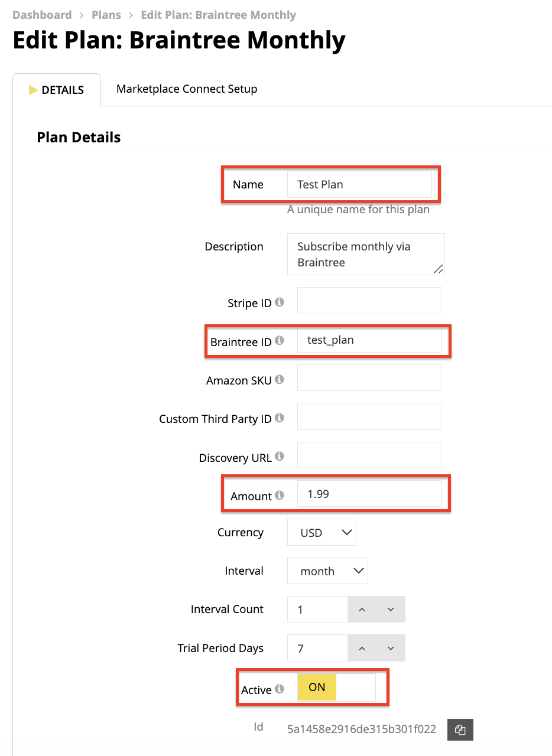
Task: Click the Amazon SKU info icon
Action: 280,380
